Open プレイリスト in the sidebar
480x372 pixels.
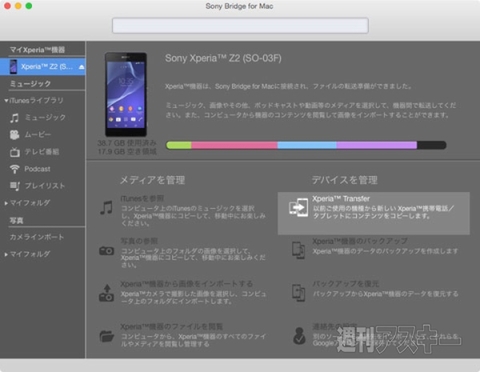pyautogui.click(x=45, y=186)
